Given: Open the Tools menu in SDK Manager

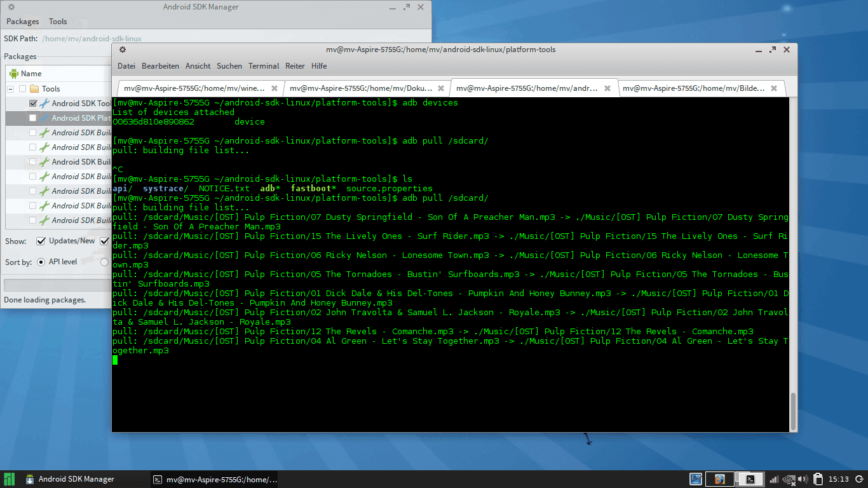Looking at the screenshot, I should point(58,22).
